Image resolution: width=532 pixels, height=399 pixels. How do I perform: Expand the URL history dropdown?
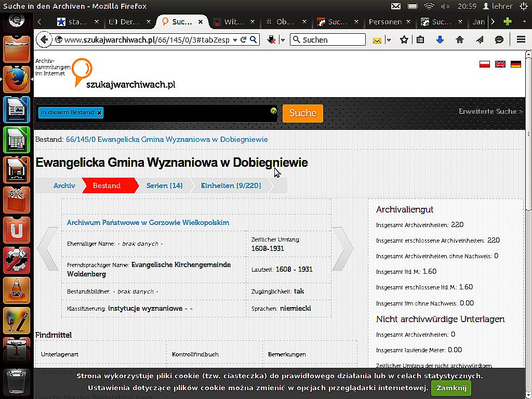click(x=235, y=39)
